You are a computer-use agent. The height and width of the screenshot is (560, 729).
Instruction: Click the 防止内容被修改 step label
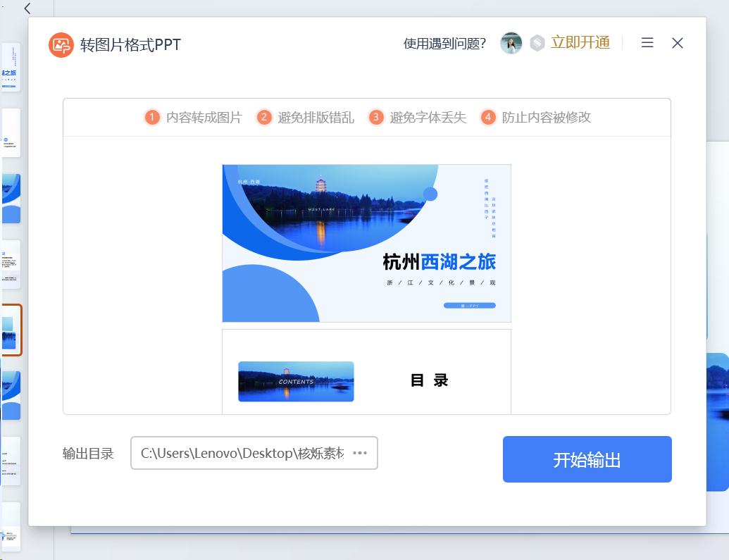coord(547,117)
